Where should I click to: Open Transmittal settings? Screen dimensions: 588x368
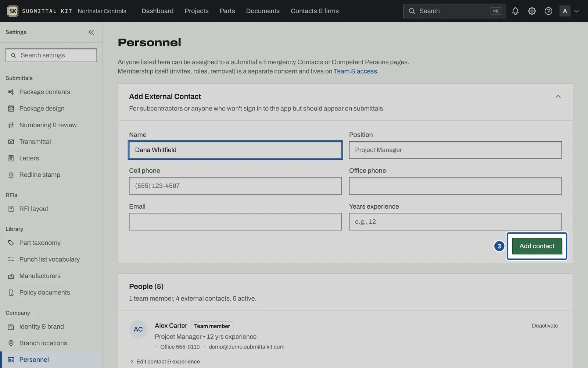tap(51, 142)
